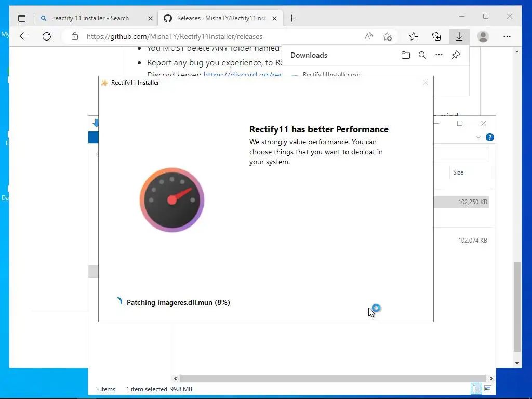The image size is (532, 399).
Task: Select the Releases MishaTY/Rectify11Installer tab
Action: click(x=221, y=18)
